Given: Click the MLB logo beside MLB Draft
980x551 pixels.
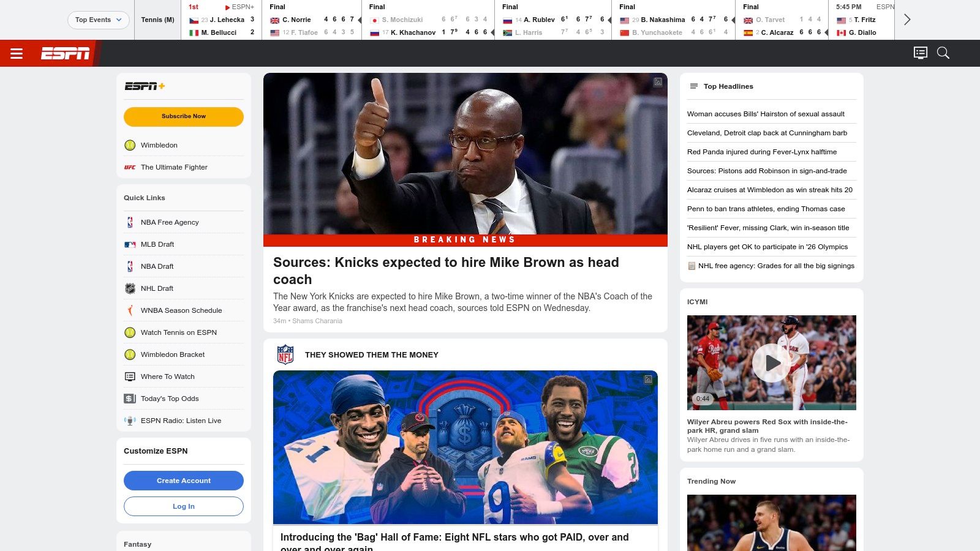Looking at the screenshot, I should point(129,244).
